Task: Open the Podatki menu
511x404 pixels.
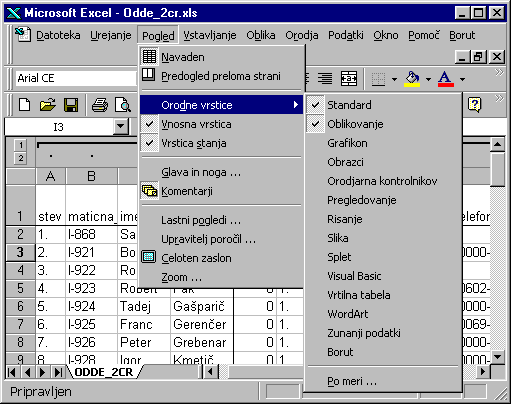Action: (x=346, y=35)
